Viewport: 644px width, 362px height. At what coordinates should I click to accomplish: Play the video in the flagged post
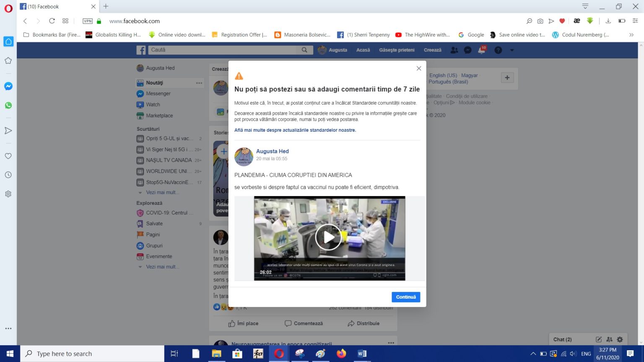coord(328,237)
